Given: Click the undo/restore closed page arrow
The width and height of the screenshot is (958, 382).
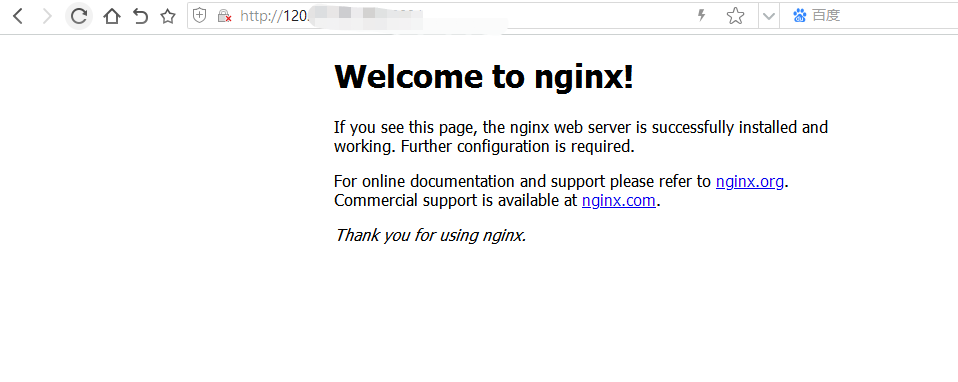Looking at the screenshot, I should 141,16.
